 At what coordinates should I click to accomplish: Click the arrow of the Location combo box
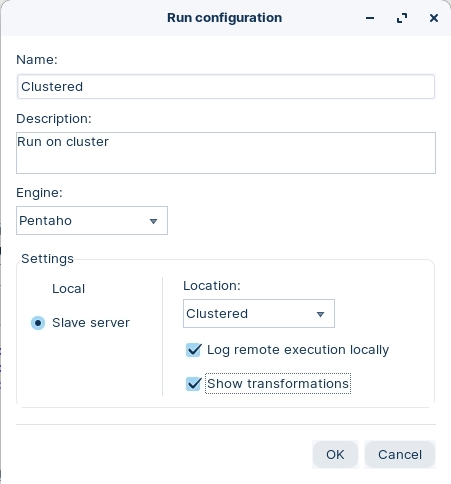pyautogui.click(x=320, y=314)
